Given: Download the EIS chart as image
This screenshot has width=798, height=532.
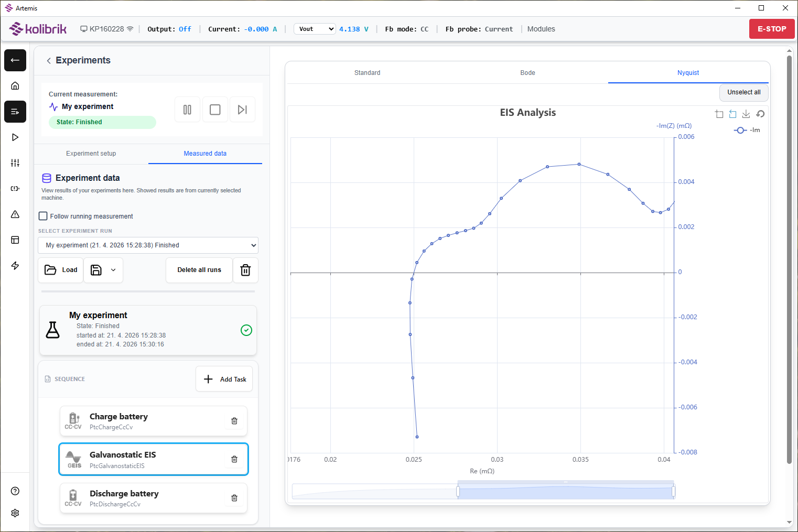Looking at the screenshot, I should 746,114.
